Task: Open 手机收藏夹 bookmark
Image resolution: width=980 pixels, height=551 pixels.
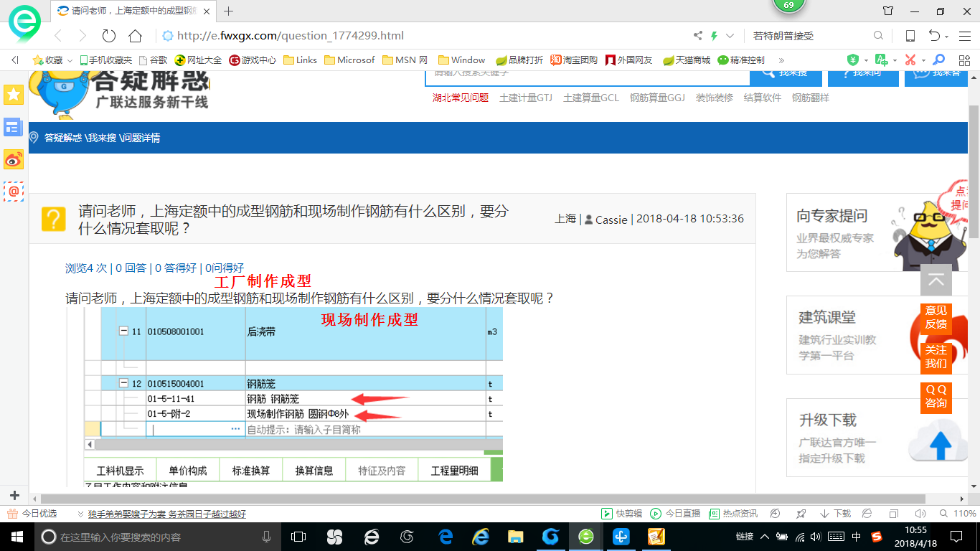Action: pos(106,60)
